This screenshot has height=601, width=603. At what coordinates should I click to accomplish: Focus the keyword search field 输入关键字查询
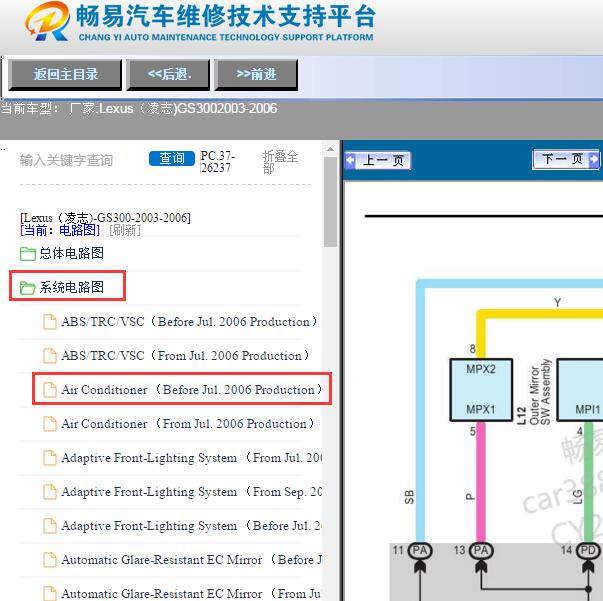[x=66, y=160]
